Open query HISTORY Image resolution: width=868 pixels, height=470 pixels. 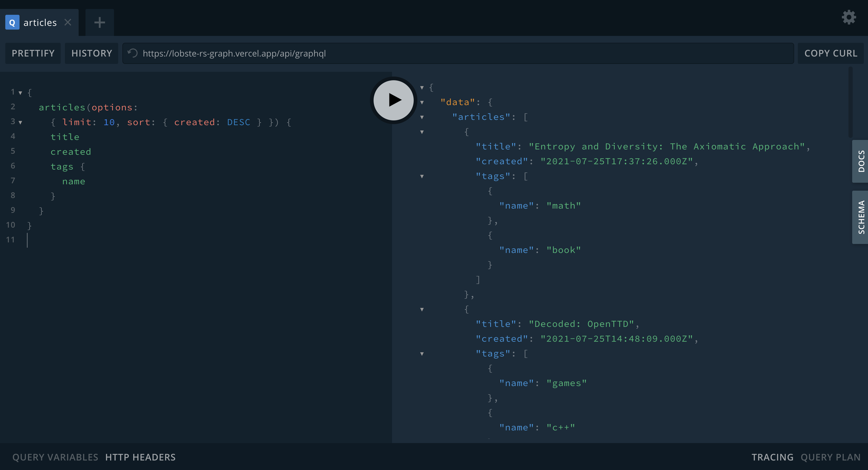click(92, 53)
